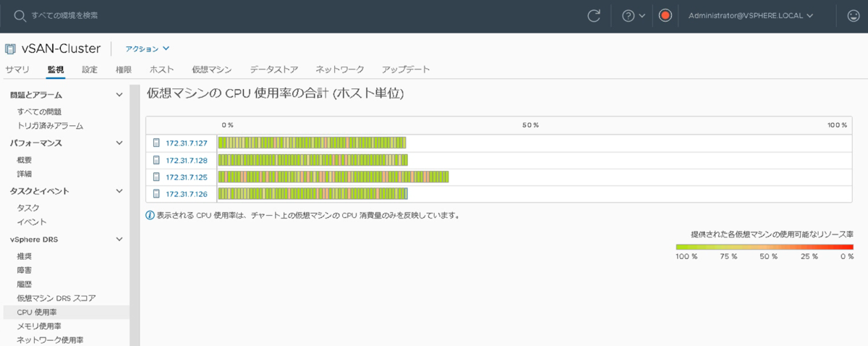
Task: Open メモリ使用率 in sidebar
Action: coord(39,326)
